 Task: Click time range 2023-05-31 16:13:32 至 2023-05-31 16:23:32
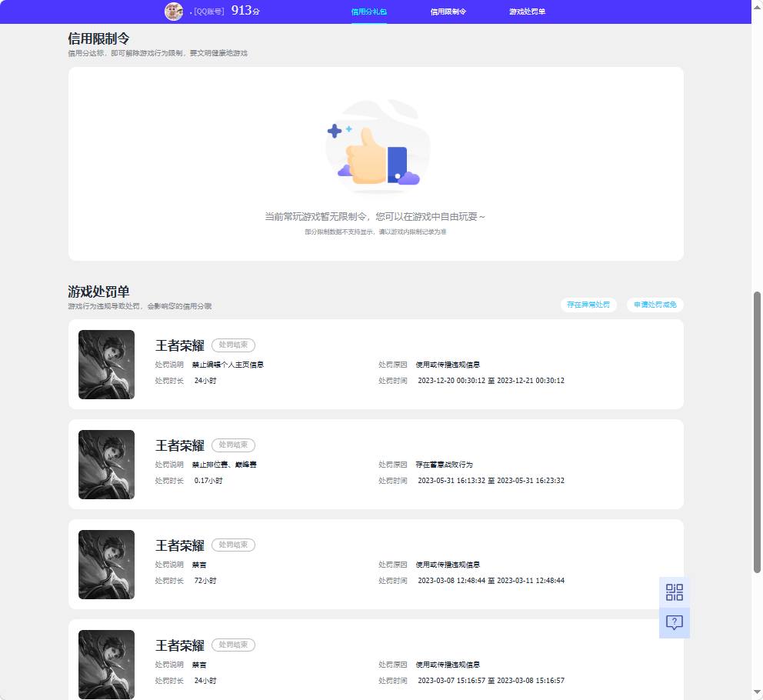491,481
